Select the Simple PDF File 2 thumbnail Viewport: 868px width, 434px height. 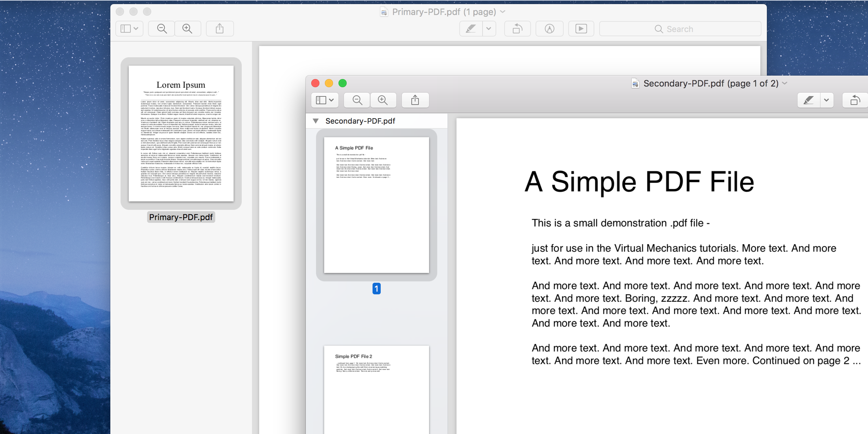[x=377, y=388]
